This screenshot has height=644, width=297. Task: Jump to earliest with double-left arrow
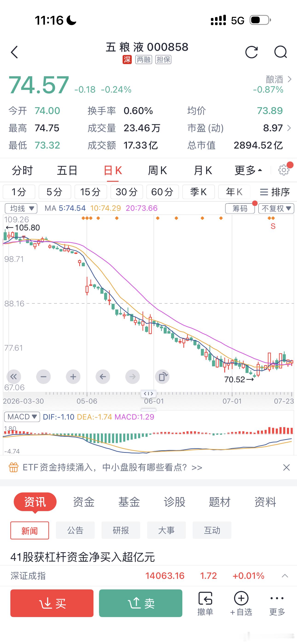point(14,377)
